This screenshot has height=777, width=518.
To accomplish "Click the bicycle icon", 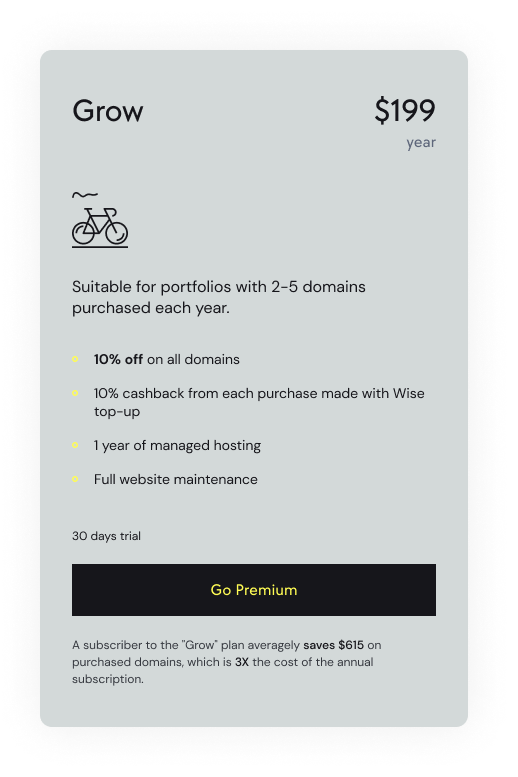I will [100, 227].
